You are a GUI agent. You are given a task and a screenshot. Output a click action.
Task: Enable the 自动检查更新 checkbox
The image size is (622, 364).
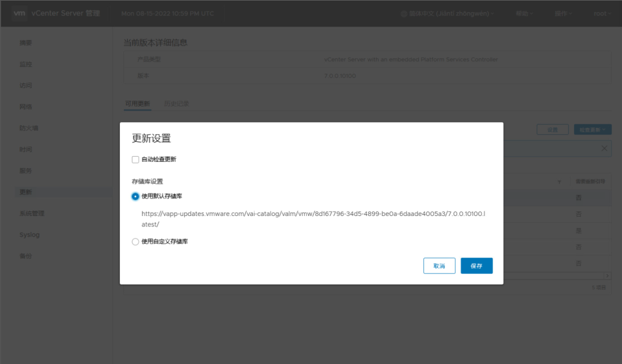click(135, 160)
